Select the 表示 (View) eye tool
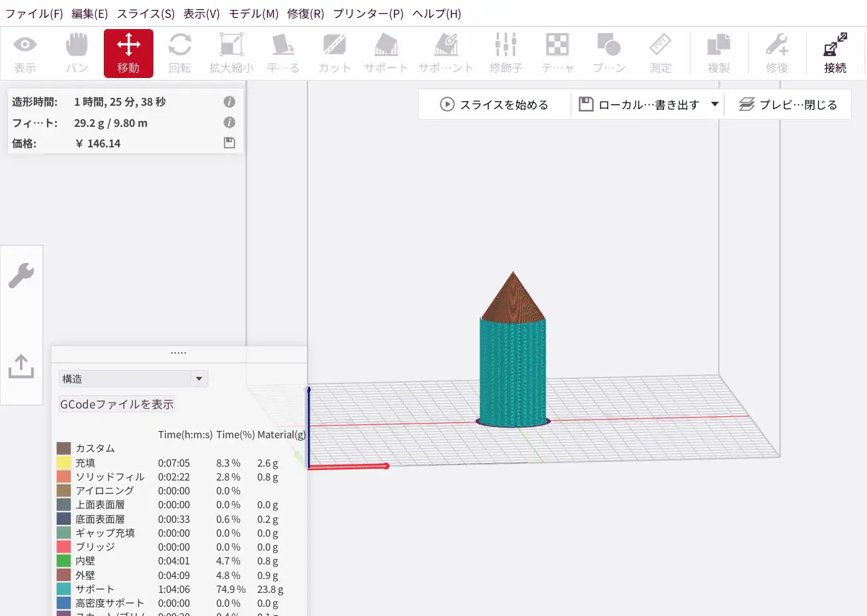This screenshot has width=867, height=616. [25, 54]
